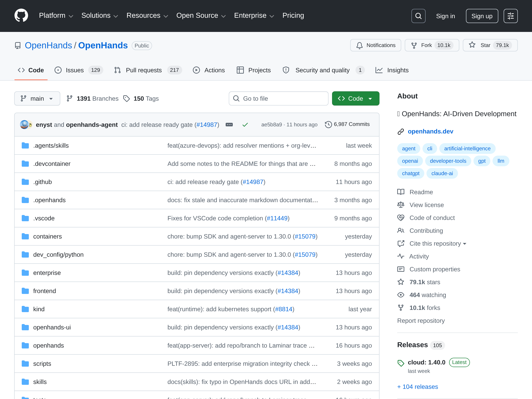Open the openhands.dev website link
Screen dimensions: 532x399
pyautogui.click(x=430, y=131)
